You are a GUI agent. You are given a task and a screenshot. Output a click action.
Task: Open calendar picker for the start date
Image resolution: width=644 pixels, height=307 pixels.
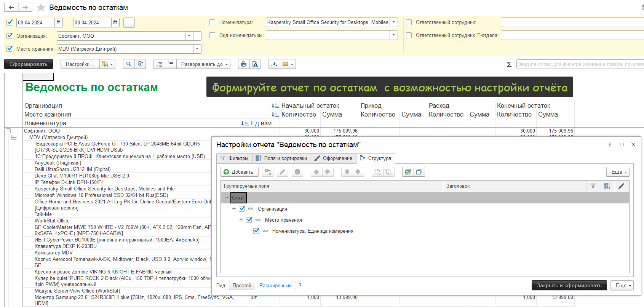coord(59,22)
